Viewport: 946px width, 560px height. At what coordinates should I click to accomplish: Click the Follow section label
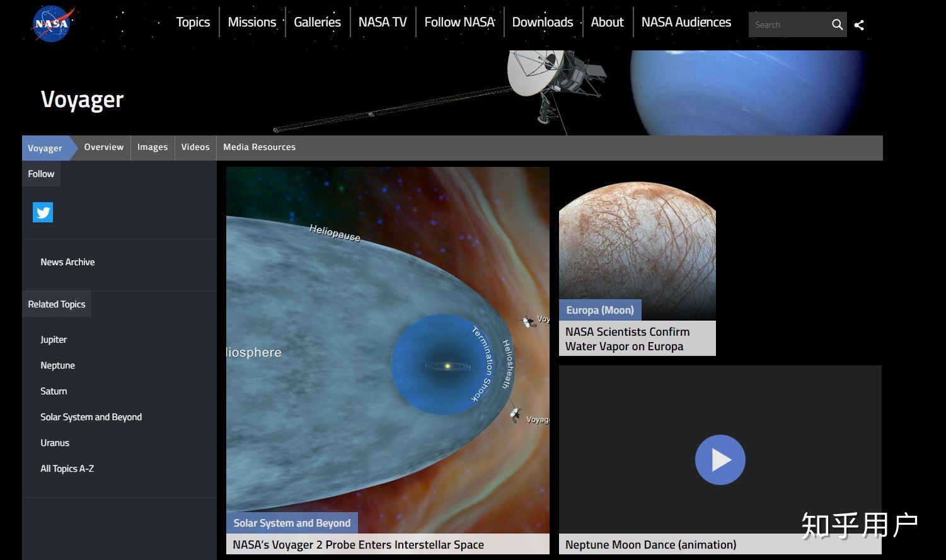41,174
